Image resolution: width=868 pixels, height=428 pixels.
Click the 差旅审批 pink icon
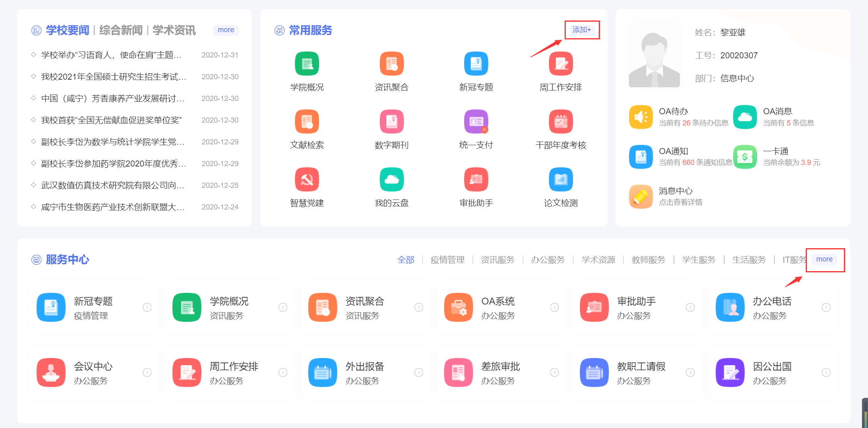tap(459, 372)
